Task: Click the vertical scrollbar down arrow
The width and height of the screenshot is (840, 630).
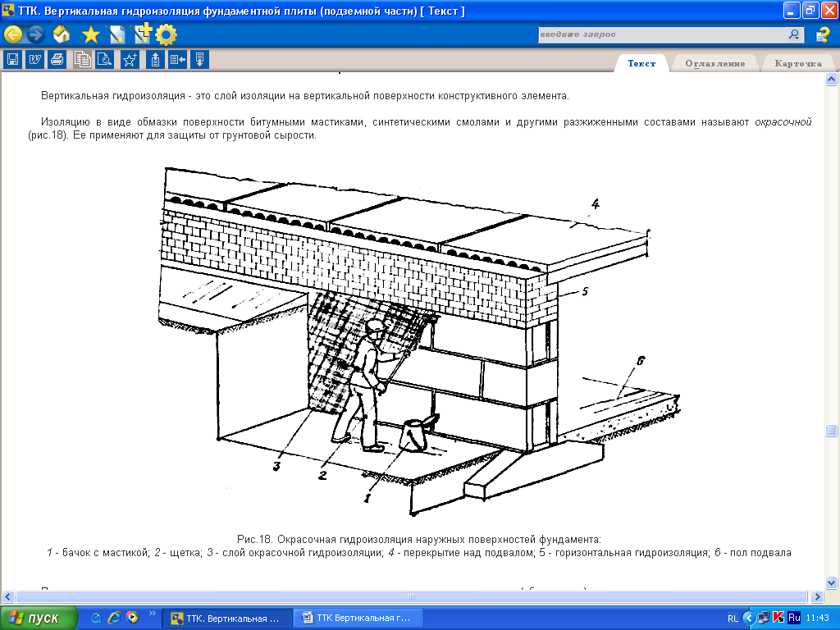Action: click(831, 581)
